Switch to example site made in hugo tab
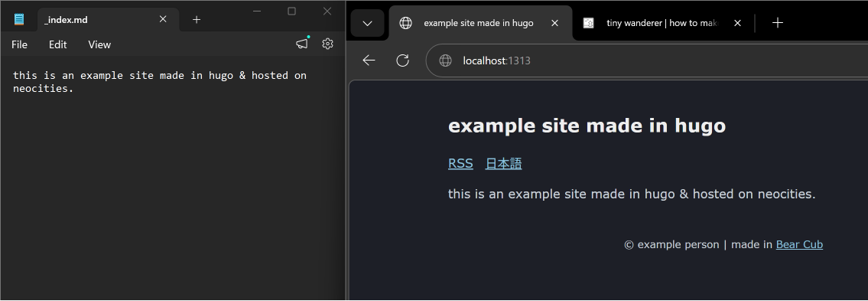868x301 pixels. click(480, 23)
